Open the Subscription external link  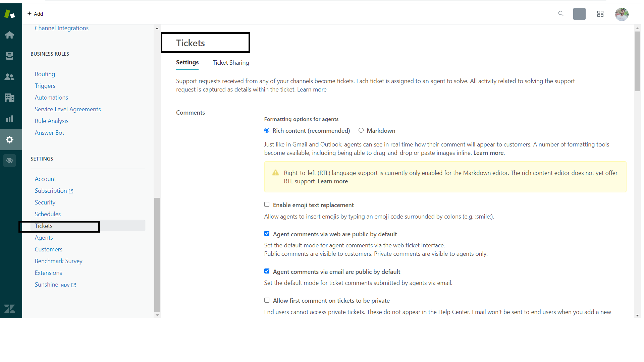click(x=54, y=191)
